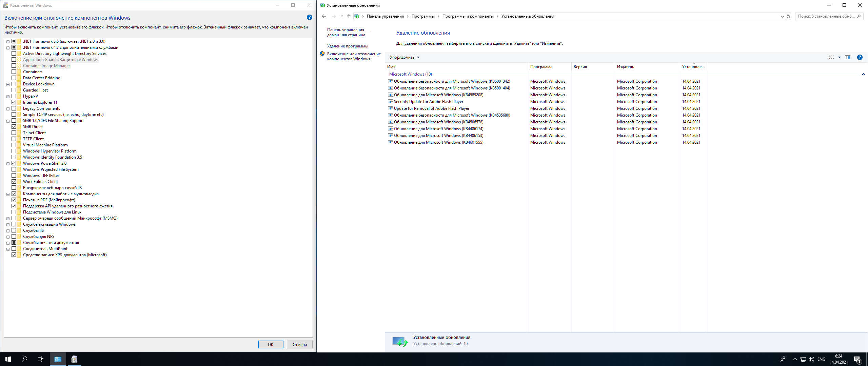This screenshot has width=868, height=366.
Task: Open the Удаление программы link
Action: [x=348, y=46]
